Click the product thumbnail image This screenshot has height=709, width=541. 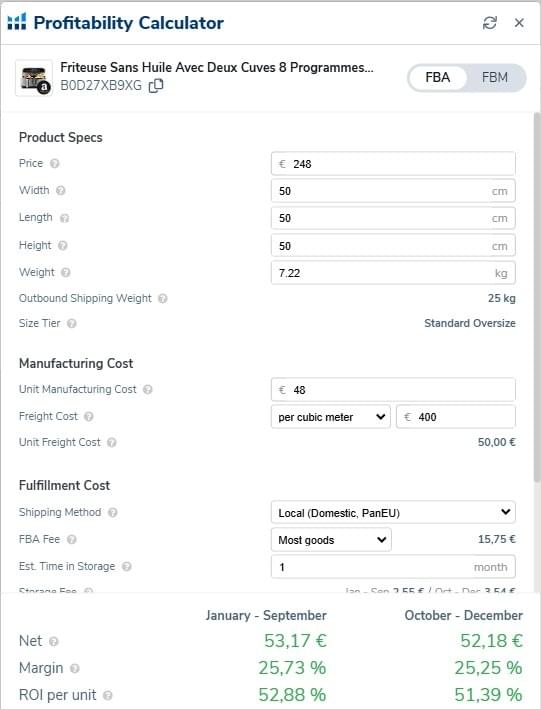pyautogui.click(x=34, y=78)
